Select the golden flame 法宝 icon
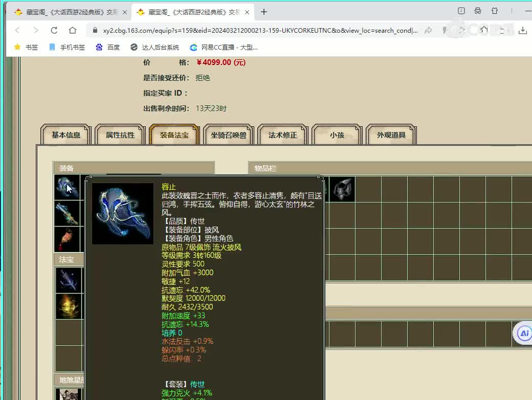 [x=69, y=306]
